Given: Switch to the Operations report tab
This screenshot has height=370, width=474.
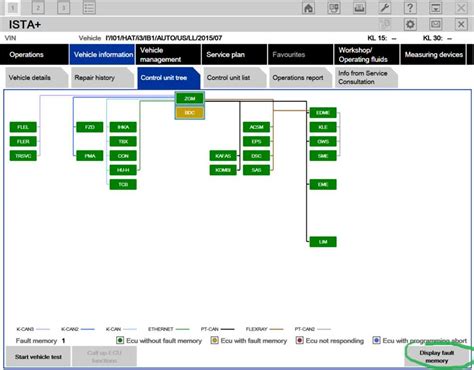Looking at the screenshot, I should coord(300,78).
